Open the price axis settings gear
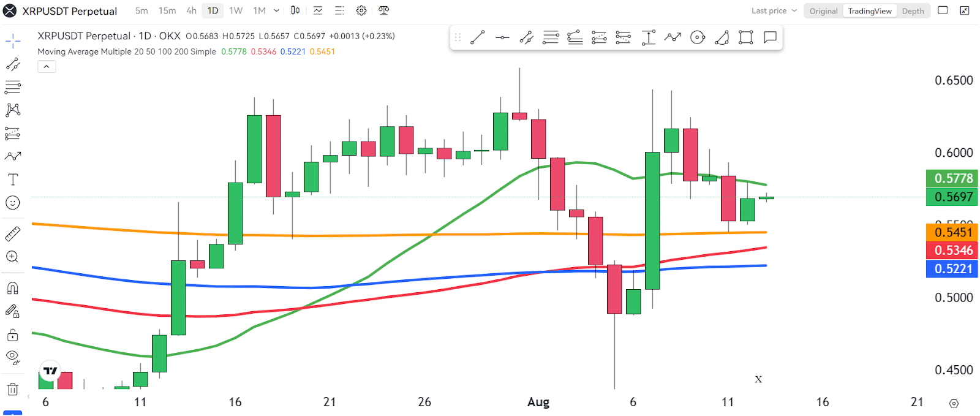The image size is (980, 416). (954, 403)
